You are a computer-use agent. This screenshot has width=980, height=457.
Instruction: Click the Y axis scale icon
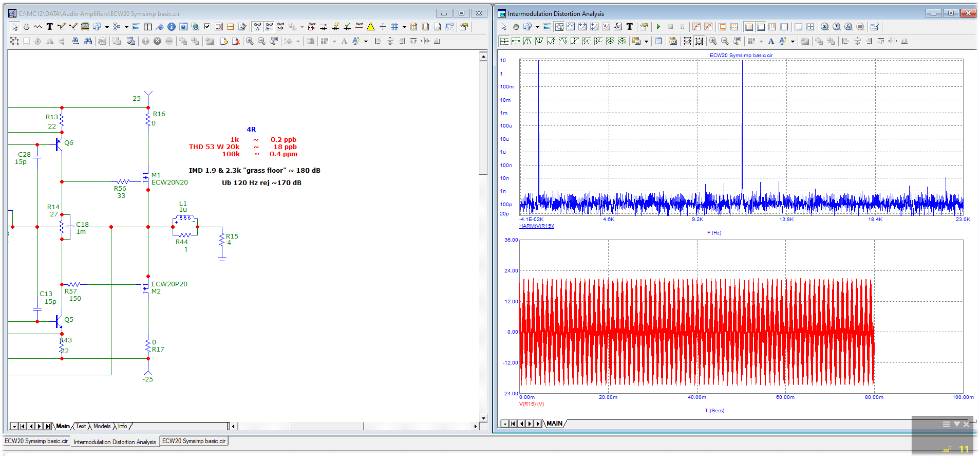pyautogui.click(x=837, y=27)
